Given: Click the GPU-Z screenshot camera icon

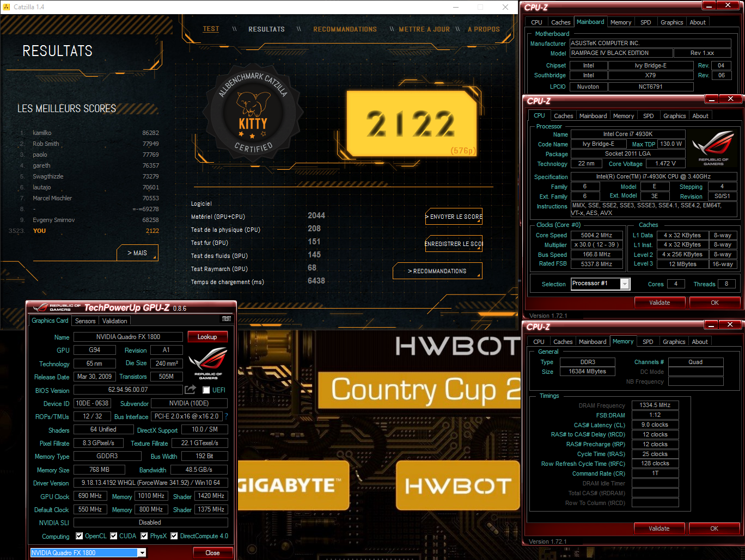Looking at the screenshot, I should coord(227,318).
